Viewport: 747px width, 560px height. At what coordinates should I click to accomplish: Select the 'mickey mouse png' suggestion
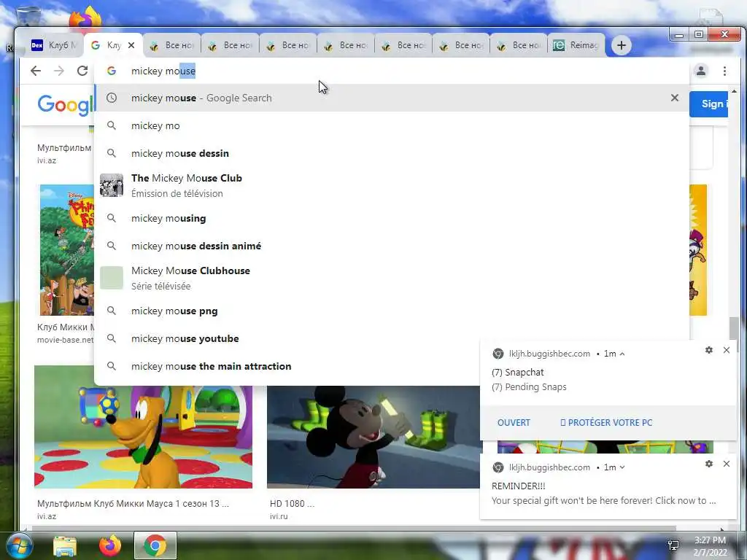392,311
